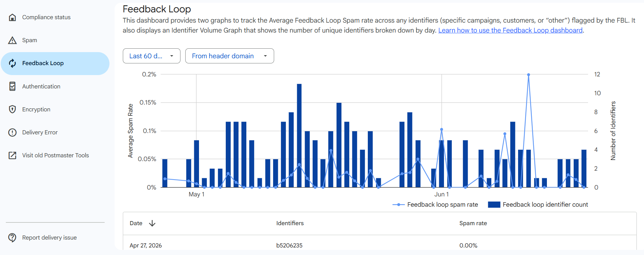Click the Compliance status home icon
The height and width of the screenshot is (255, 644).
12,17
